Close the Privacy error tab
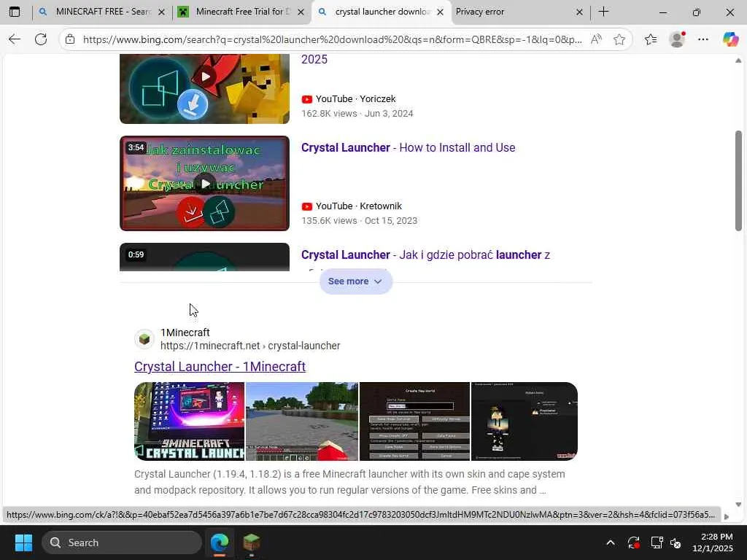The width and height of the screenshot is (747, 560). coord(579,12)
